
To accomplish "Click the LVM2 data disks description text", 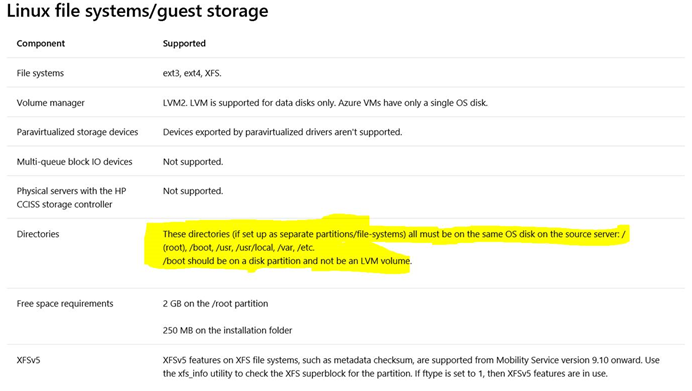I will (x=325, y=103).
